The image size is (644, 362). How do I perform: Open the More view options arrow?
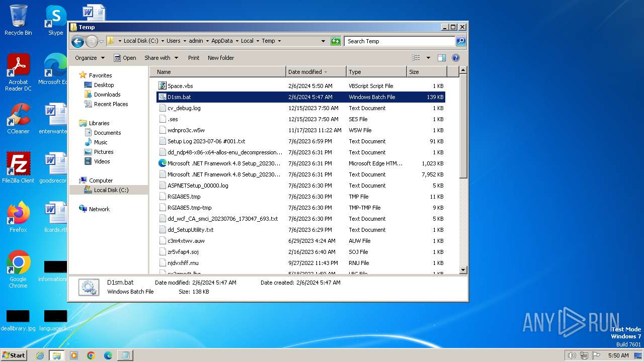point(428,58)
